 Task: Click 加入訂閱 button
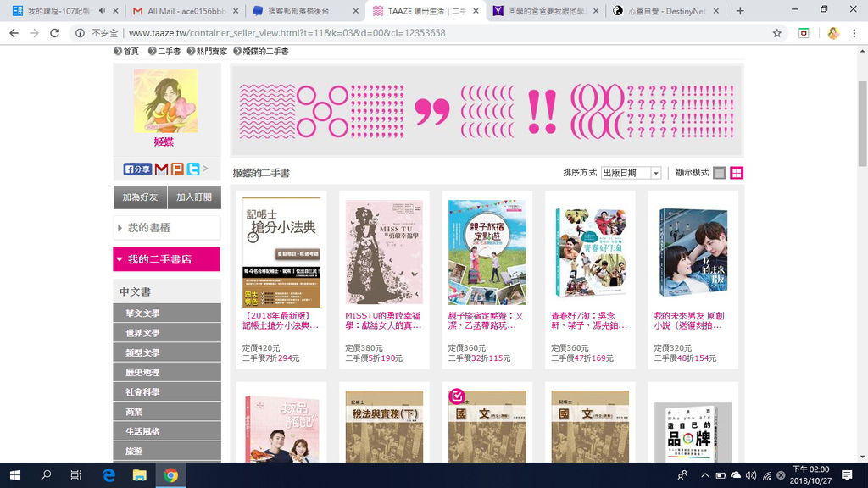(194, 197)
